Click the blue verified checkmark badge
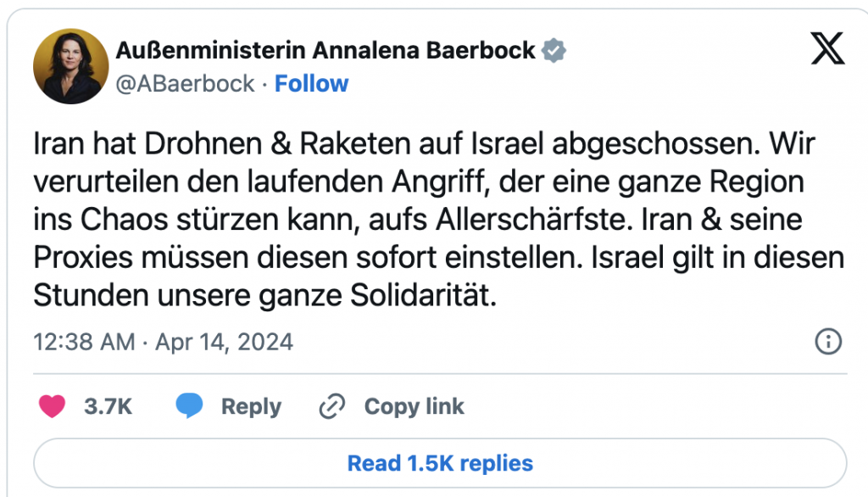Screen dimensions: 868x497 tap(554, 51)
